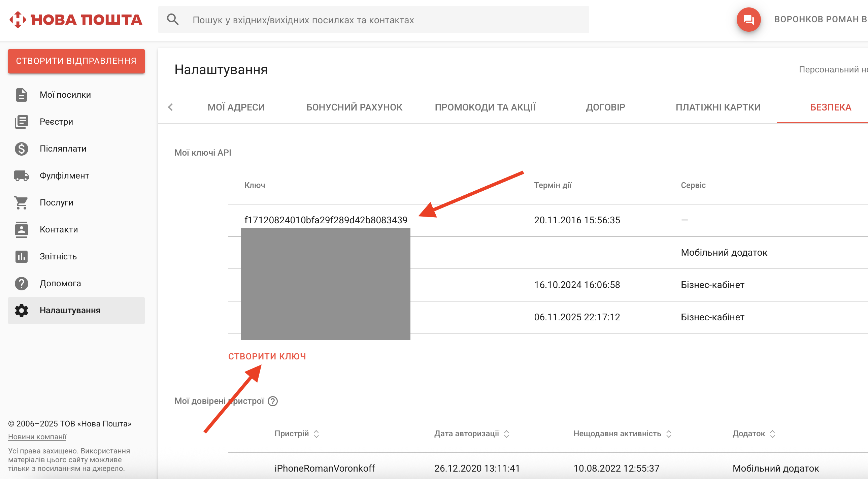Open Мої посилки document icon

21,95
